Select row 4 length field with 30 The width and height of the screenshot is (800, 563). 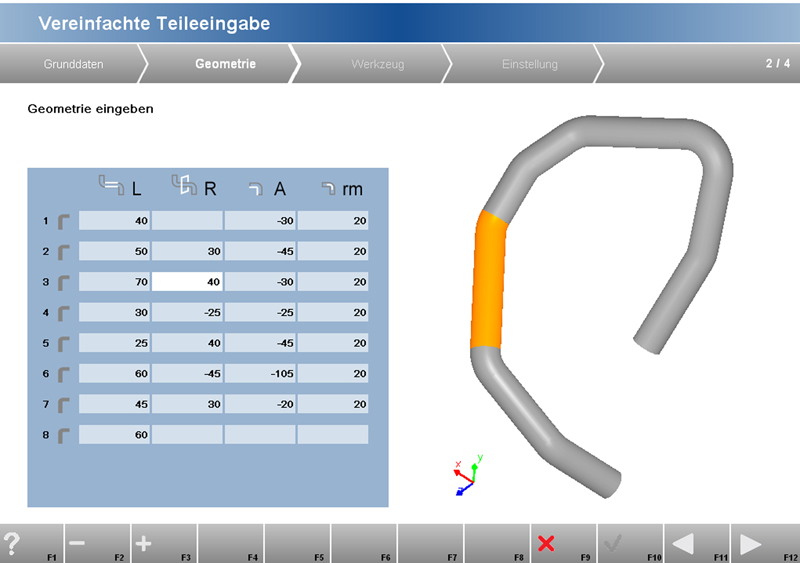click(114, 312)
